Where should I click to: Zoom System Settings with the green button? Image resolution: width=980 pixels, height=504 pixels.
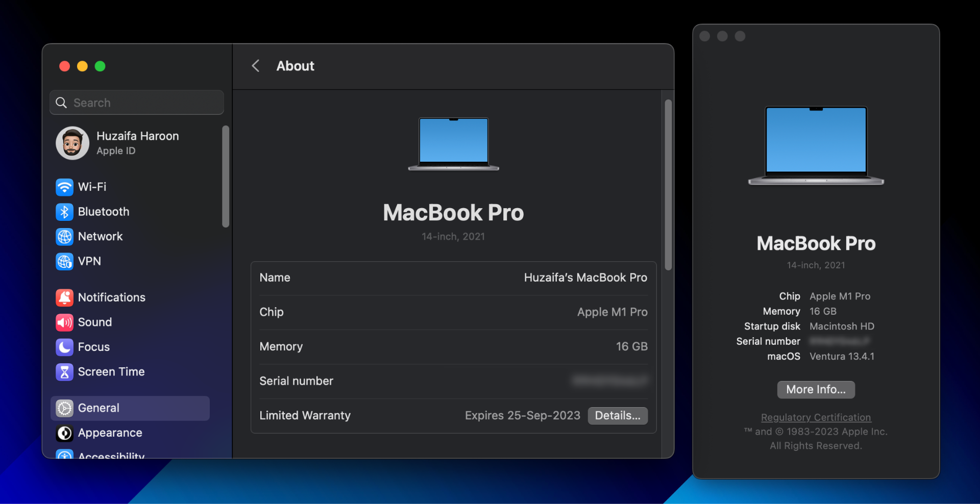[x=100, y=66]
